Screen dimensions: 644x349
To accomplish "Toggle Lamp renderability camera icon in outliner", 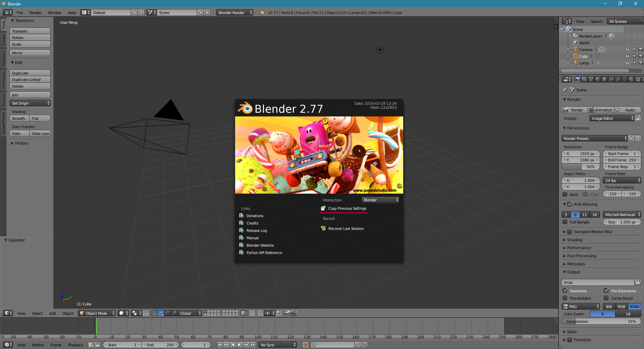I will coord(641,63).
